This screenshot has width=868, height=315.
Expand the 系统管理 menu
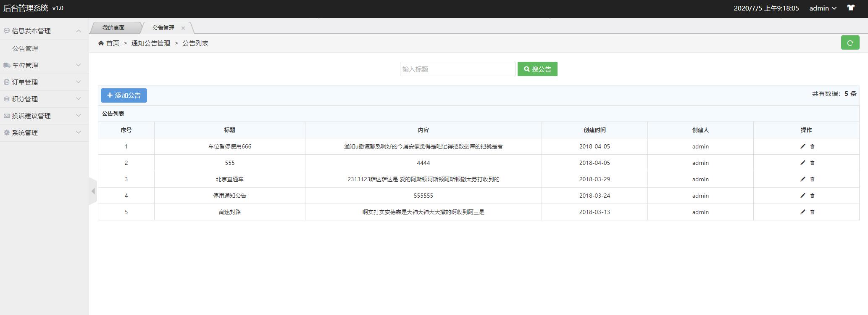[x=44, y=132]
